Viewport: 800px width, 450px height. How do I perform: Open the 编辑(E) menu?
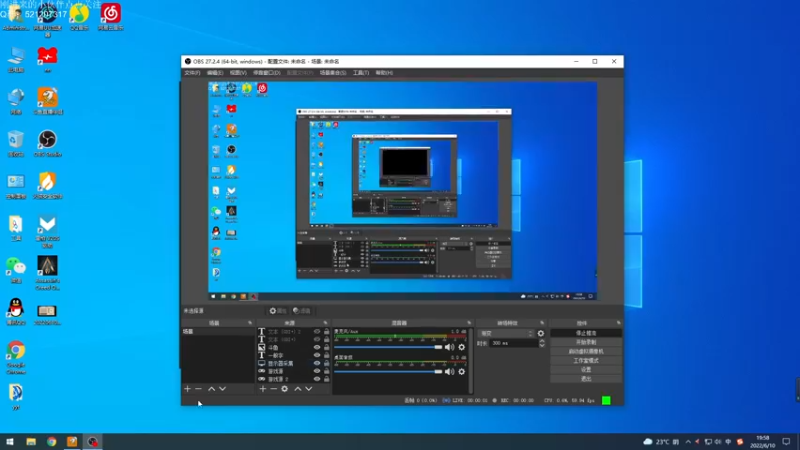coord(215,73)
